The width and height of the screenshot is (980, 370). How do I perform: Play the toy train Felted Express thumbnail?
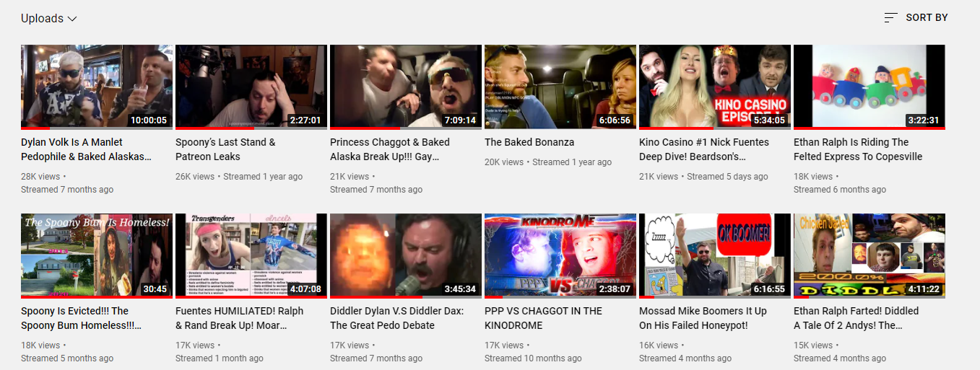click(x=870, y=87)
